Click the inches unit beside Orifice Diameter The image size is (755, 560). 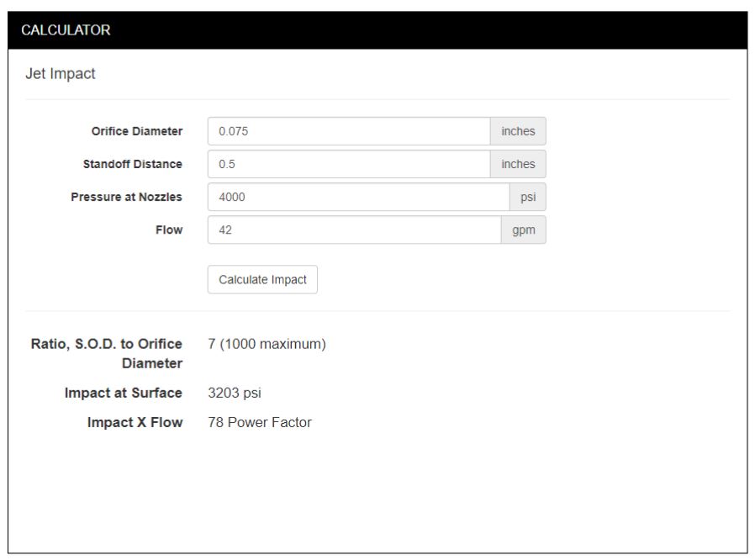[518, 131]
